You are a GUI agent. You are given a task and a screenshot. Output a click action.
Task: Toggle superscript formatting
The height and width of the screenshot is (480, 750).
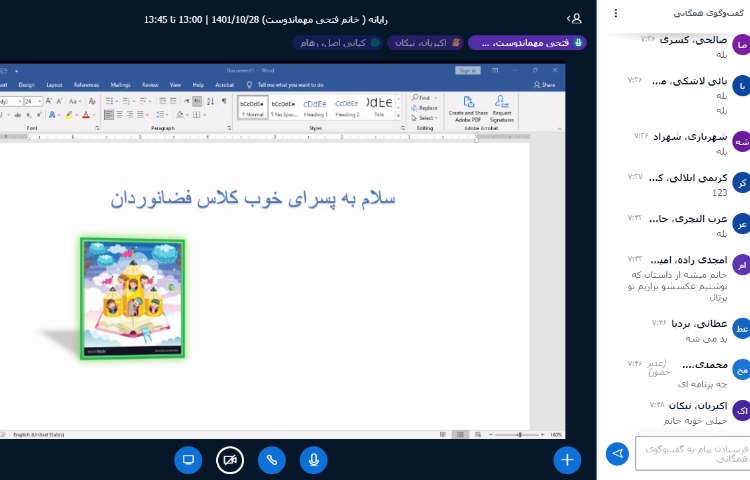(x=39, y=115)
